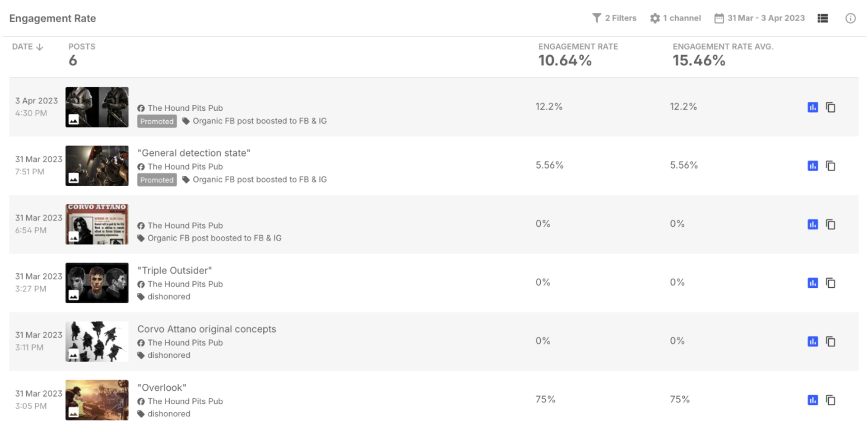Open the 2 Filters menu
This screenshot has width=868, height=424.
(614, 18)
